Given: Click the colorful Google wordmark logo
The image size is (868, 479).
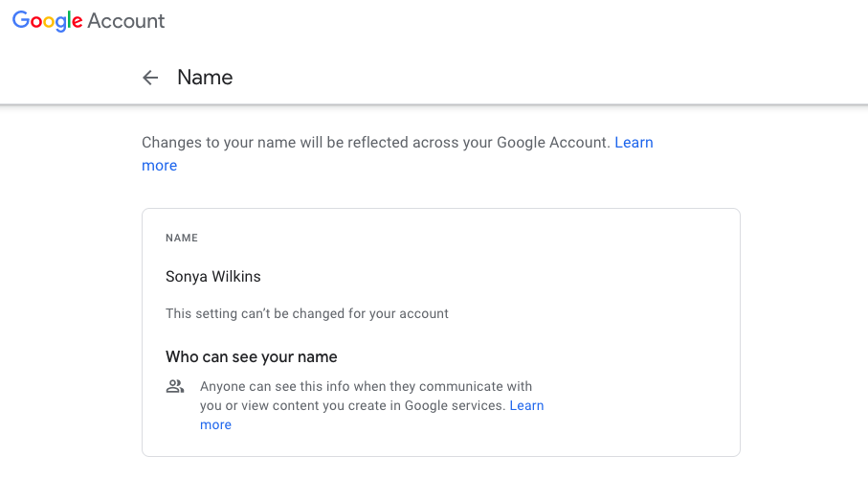Looking at the screenshot, I should pyautogui.click(x=48, y=21).
